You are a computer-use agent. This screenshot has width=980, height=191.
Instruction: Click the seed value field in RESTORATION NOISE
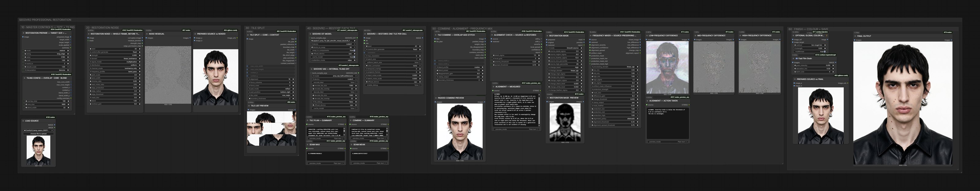[115, 49]
